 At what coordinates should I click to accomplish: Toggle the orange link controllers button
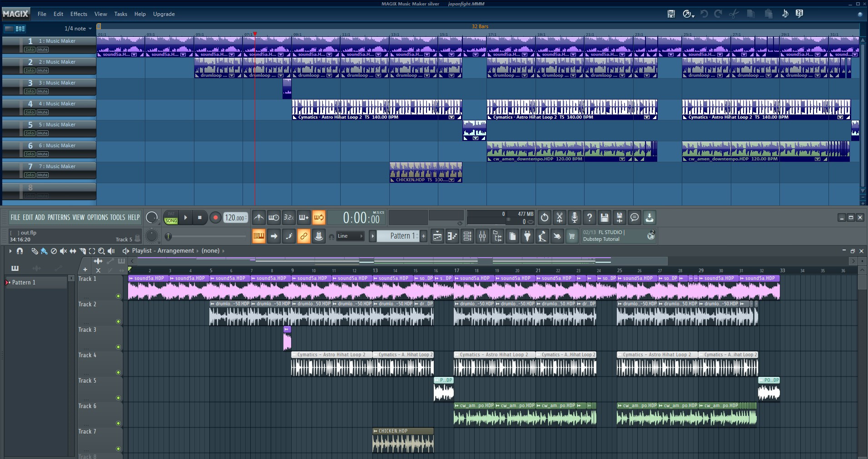pos(304,236)
